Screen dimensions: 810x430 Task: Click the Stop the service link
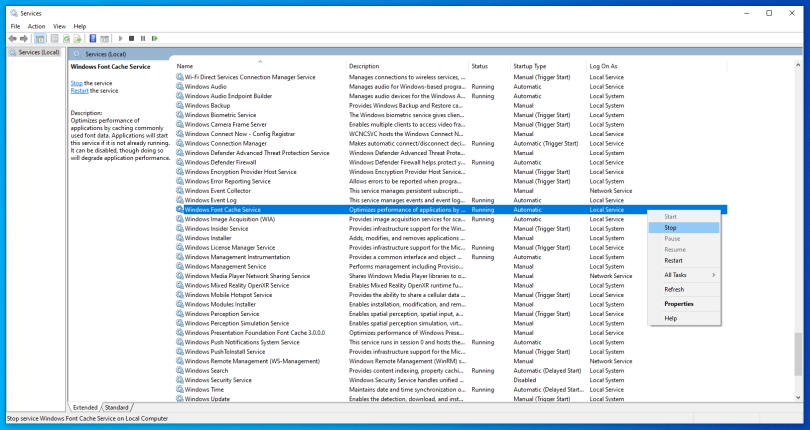pos(76,83)
